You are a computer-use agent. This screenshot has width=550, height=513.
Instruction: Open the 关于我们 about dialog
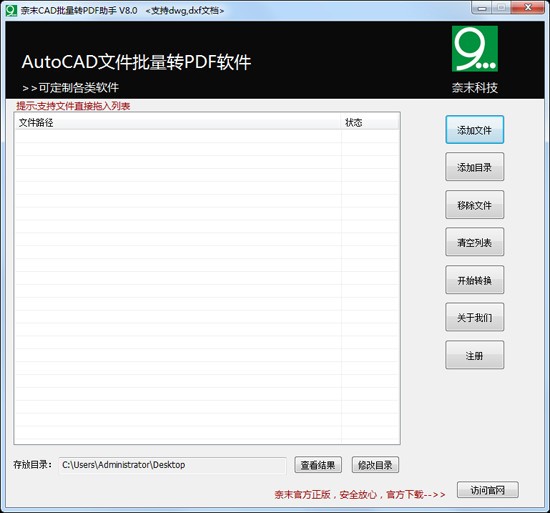pos(475,317)
